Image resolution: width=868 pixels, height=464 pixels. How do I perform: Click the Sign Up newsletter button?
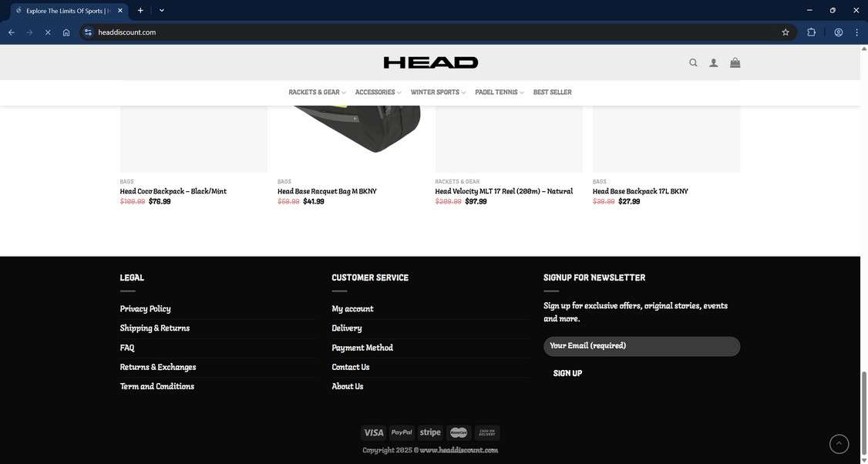point(567,373)
